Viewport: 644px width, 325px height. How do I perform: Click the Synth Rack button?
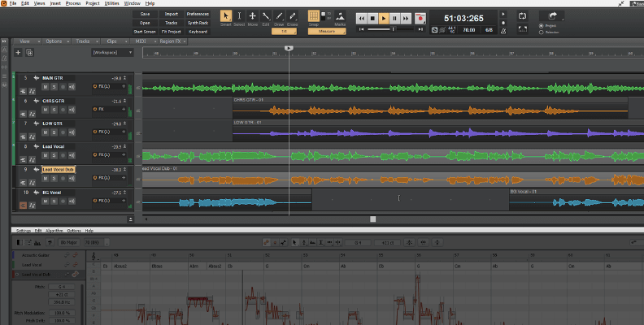(x=197, y=23)
